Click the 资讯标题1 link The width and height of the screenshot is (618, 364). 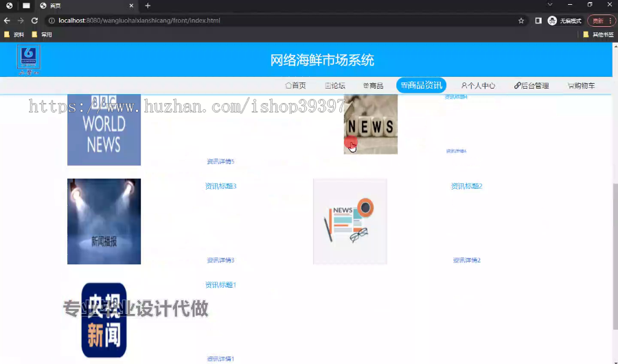pyautogui.click(x=220, y=285)
